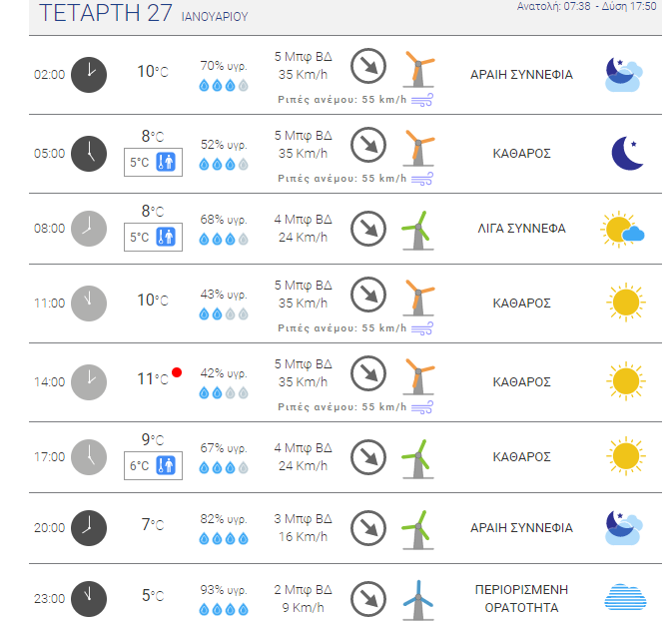The width and height of the screenshot is (672, 622).
Task: Click the sunrise and sunset times text
Action: click(586, 6)
